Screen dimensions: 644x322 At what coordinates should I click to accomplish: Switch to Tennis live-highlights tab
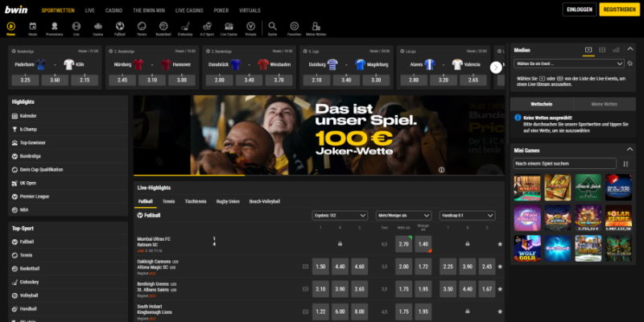point(168,202)
